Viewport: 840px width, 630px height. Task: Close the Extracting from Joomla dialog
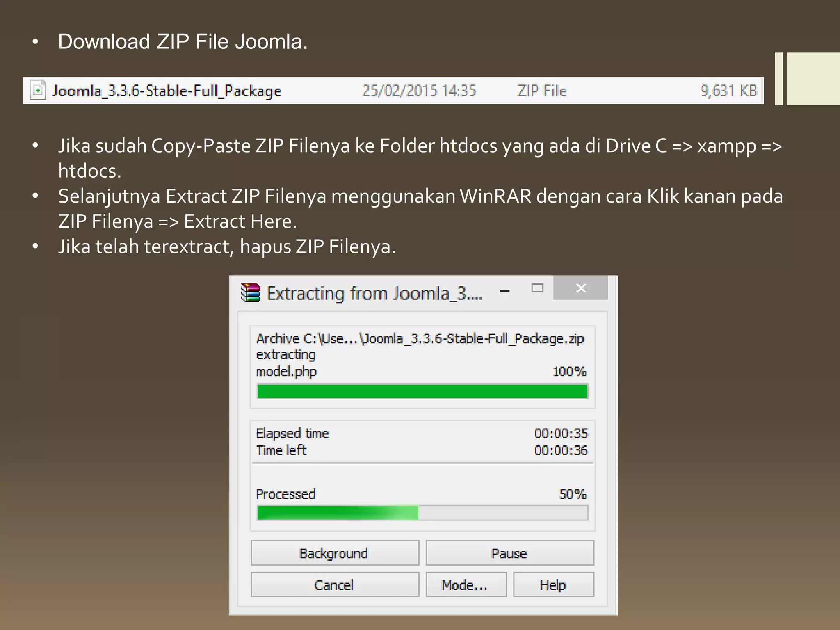coord(580,288)
